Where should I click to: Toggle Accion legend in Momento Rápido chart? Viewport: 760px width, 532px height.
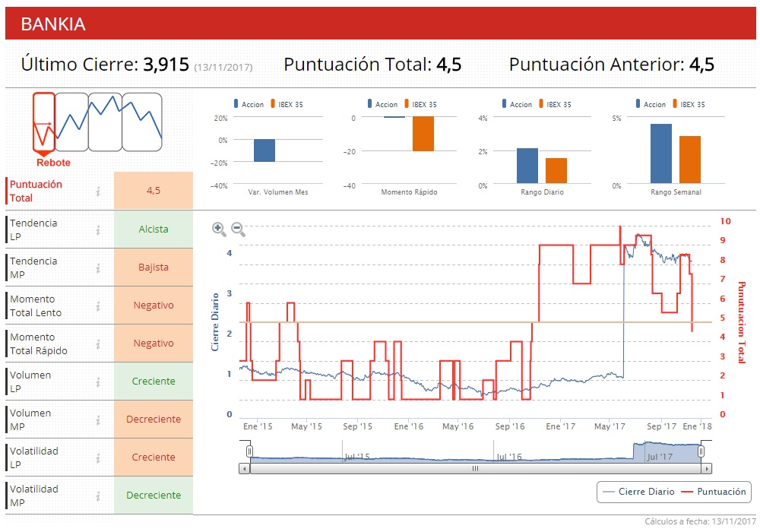coord(382,104)
